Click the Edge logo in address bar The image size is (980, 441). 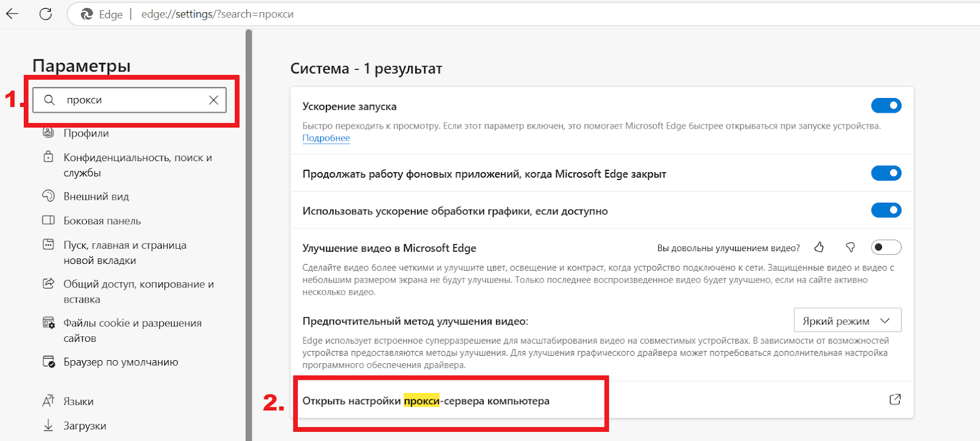coord(87,14)
